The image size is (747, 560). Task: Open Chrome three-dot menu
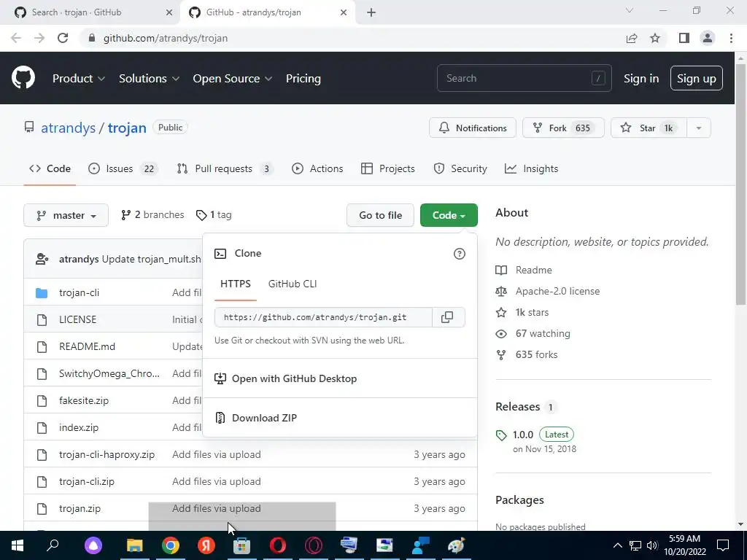731,38
